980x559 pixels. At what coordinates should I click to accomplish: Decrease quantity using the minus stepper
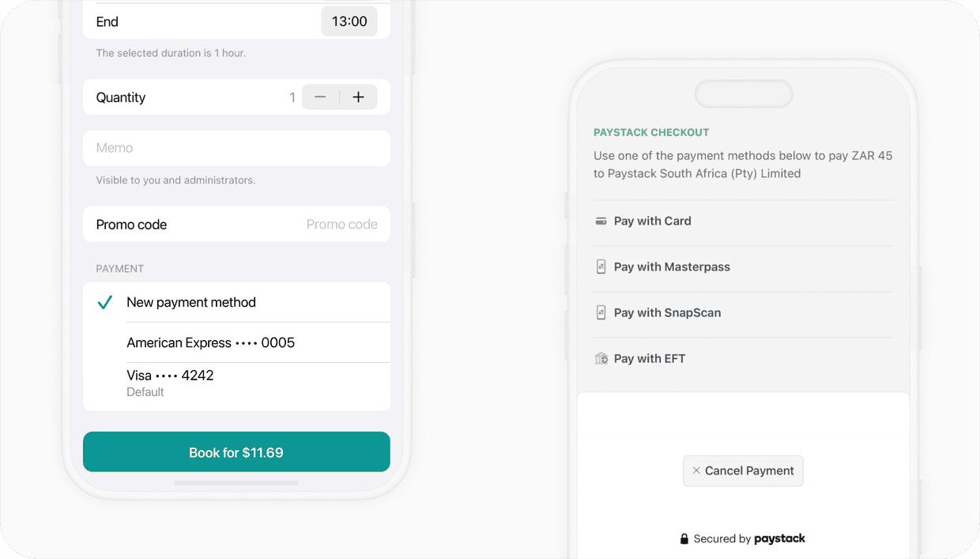coord(320,96)
